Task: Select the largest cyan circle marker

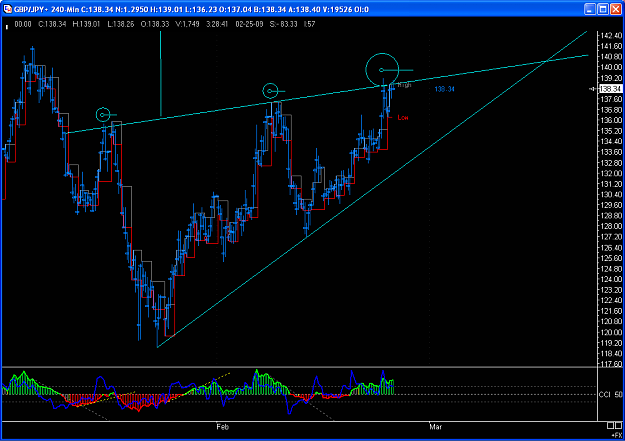Action: click(382, 70)
